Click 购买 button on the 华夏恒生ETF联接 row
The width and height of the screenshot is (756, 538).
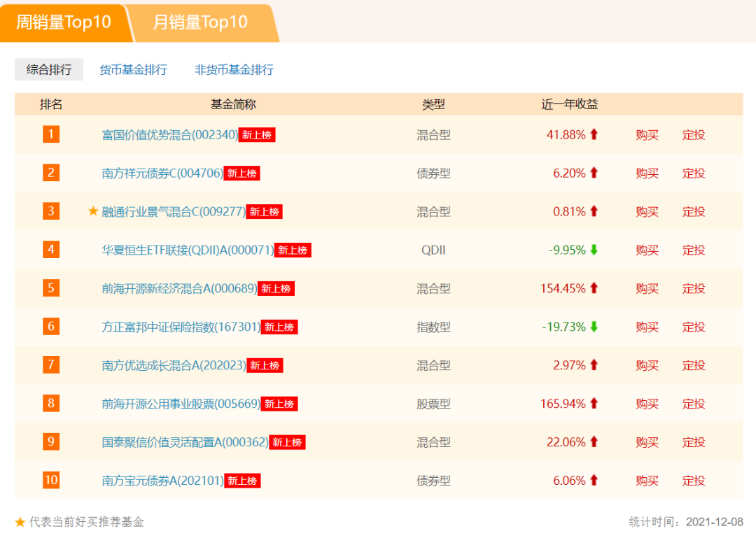[x=646, y=250]
